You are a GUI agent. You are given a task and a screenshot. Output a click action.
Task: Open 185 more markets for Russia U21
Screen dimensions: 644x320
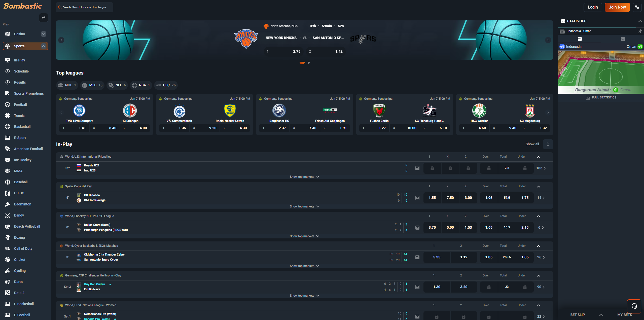[541, 168]
